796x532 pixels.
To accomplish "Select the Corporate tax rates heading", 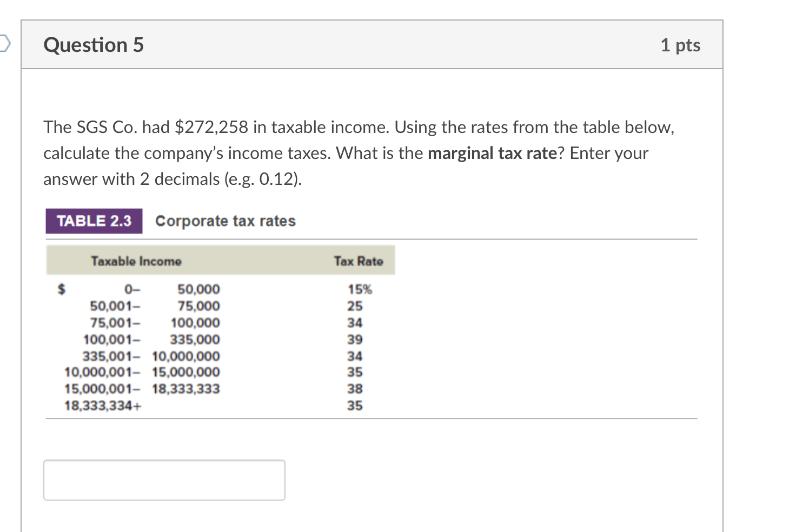I will click(225, 221).
